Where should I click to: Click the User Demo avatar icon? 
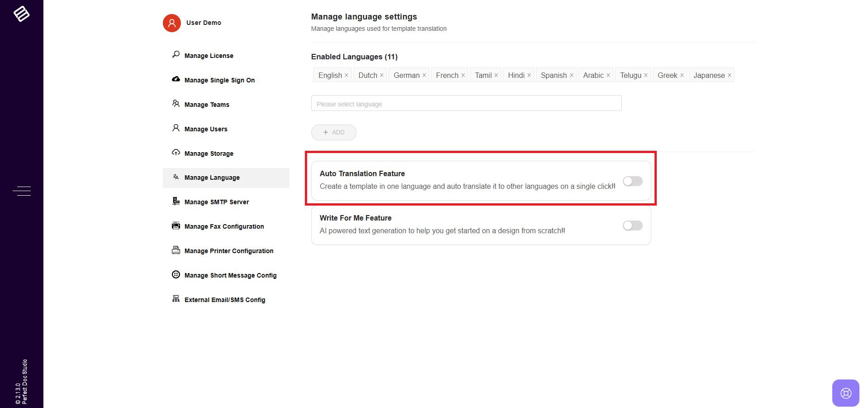tap(172, 23)
